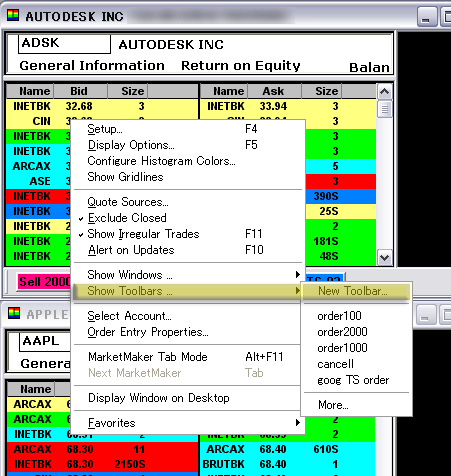Choose Configure Histogram Colors...
Viewport: 451px width, 476px height.
coord(188,161)
